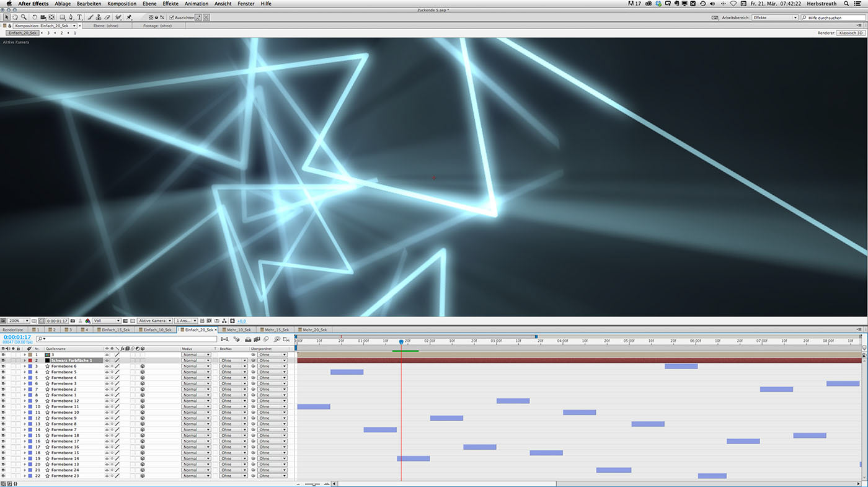Toggle 3D layer switch for Formebene 14
This screenshot has height=487, width=868.
[x=143, y=458]
